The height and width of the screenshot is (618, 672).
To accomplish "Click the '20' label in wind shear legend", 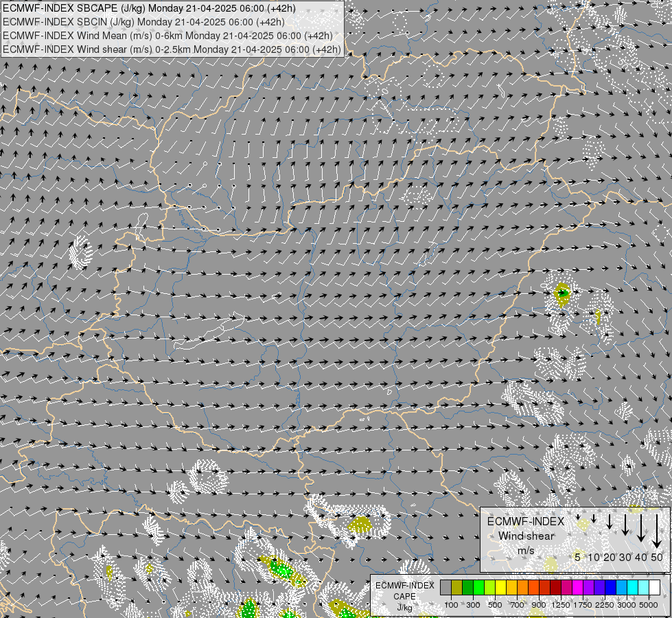I will click(x=609, y=557).
